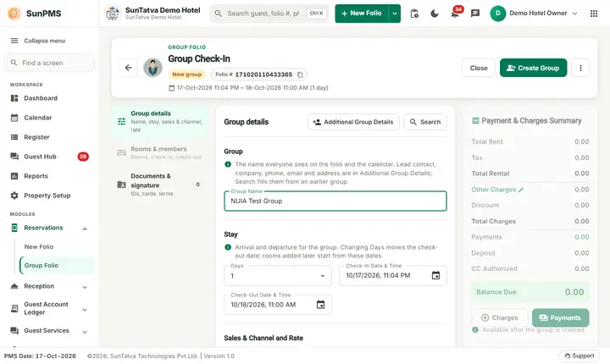Click info icon beside Stay description
The width and height of the screenshot is (610, 364).
(228, 247)
